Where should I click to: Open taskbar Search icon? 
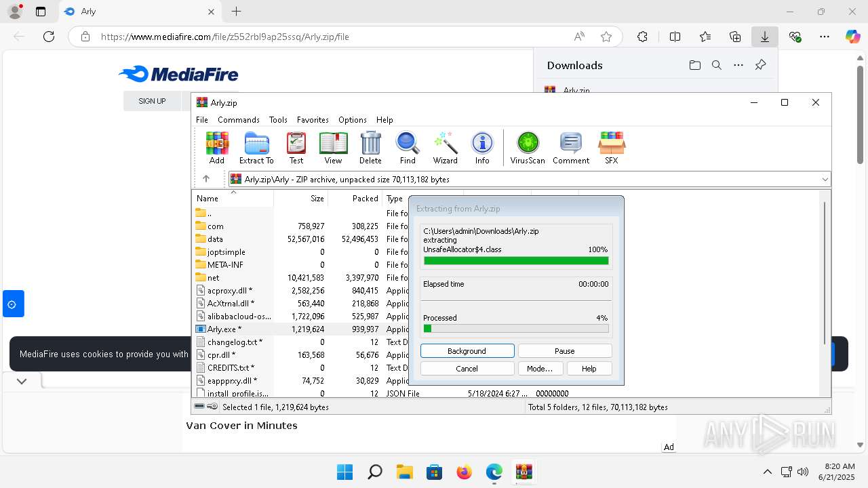pyautogui.click(x=375, y=472)
